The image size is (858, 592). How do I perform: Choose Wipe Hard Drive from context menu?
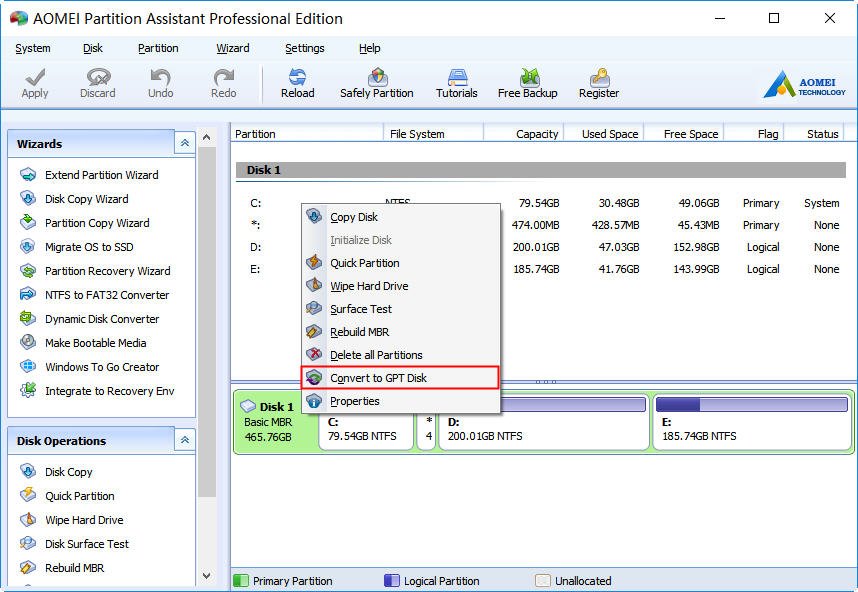click(401, 286)
